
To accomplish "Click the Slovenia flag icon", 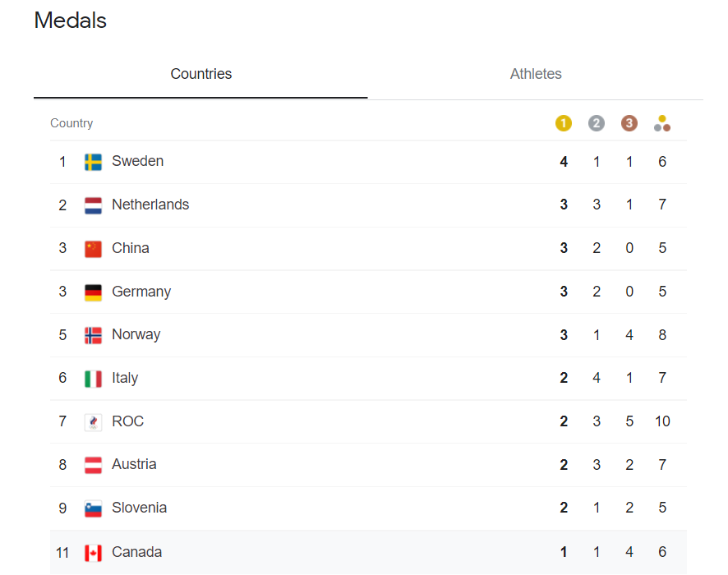I will (x=93, y=508).
